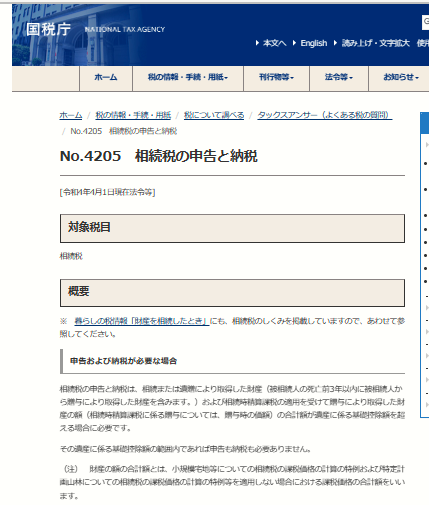
Task: Click the arrow icon before English
Action: coord(294,43)
